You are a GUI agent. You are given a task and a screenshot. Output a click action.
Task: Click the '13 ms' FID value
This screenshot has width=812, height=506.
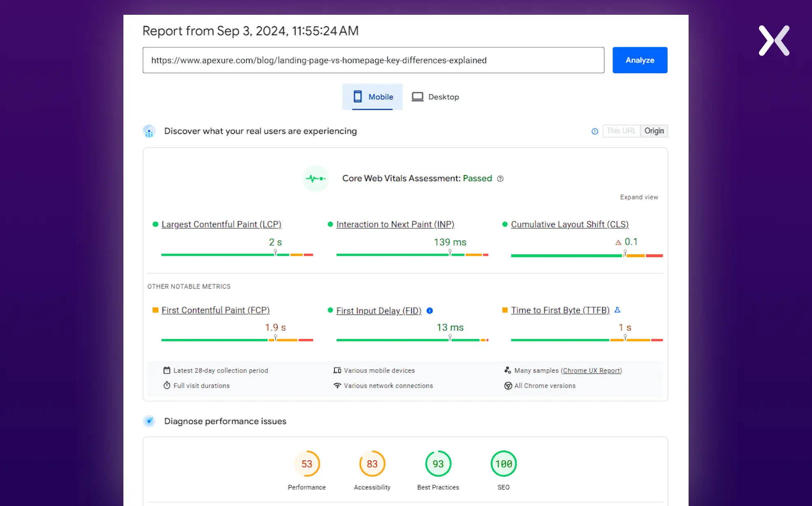tap(450, 327)
